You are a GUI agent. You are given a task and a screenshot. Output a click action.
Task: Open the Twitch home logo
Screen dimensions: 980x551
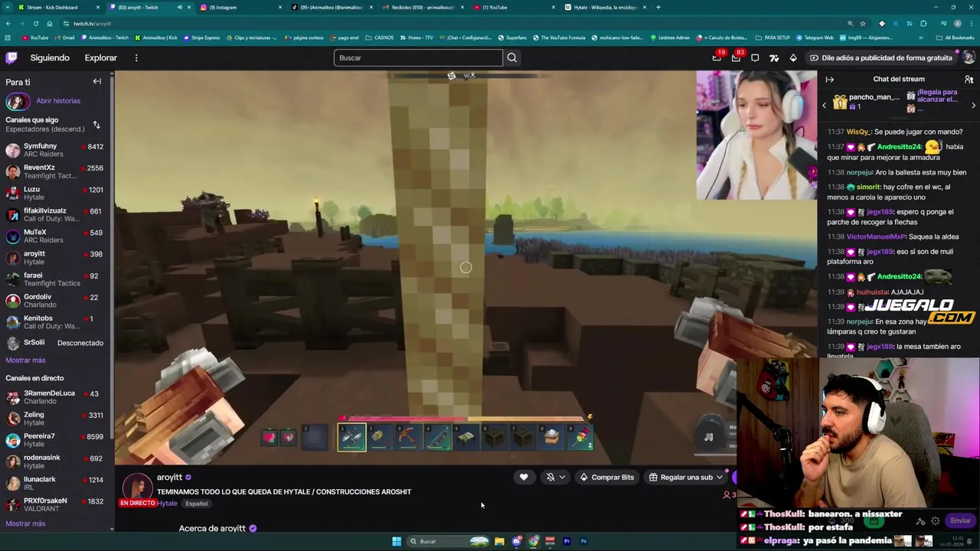click(11, 57)
